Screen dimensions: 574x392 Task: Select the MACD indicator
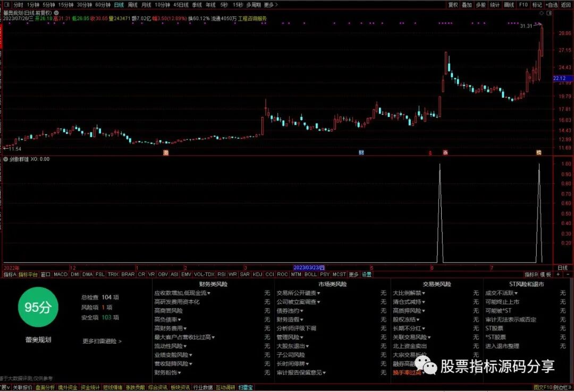61,275
